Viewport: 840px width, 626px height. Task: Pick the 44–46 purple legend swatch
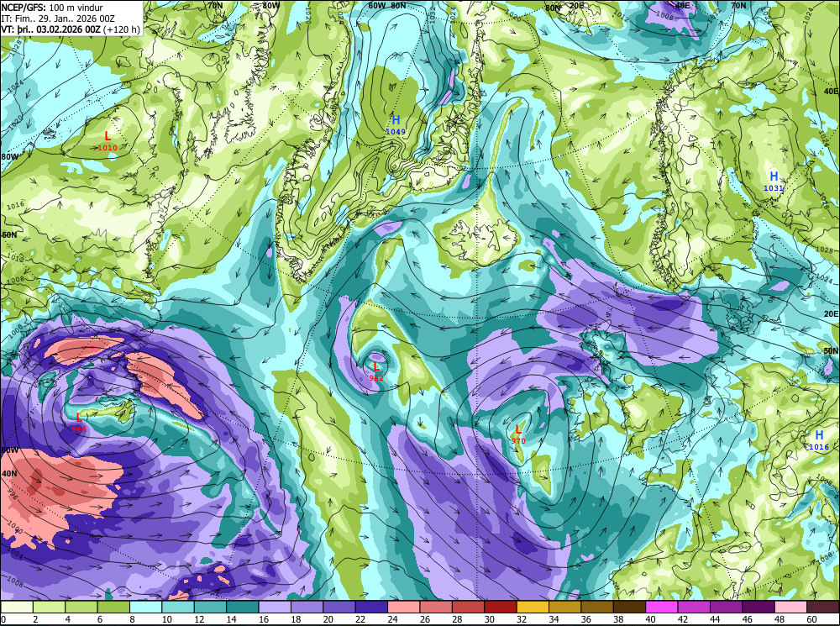727,607
